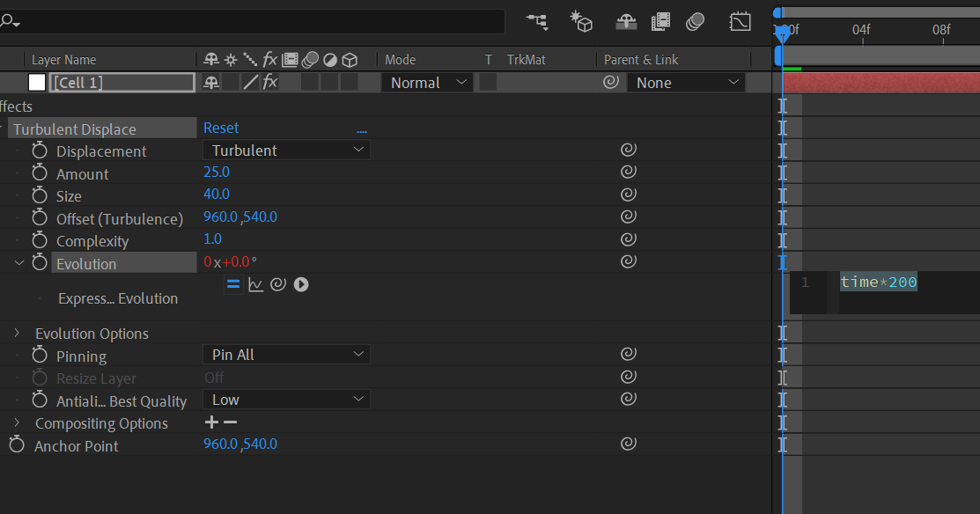Click the Evolution expression pick whip

pos(278,284)
